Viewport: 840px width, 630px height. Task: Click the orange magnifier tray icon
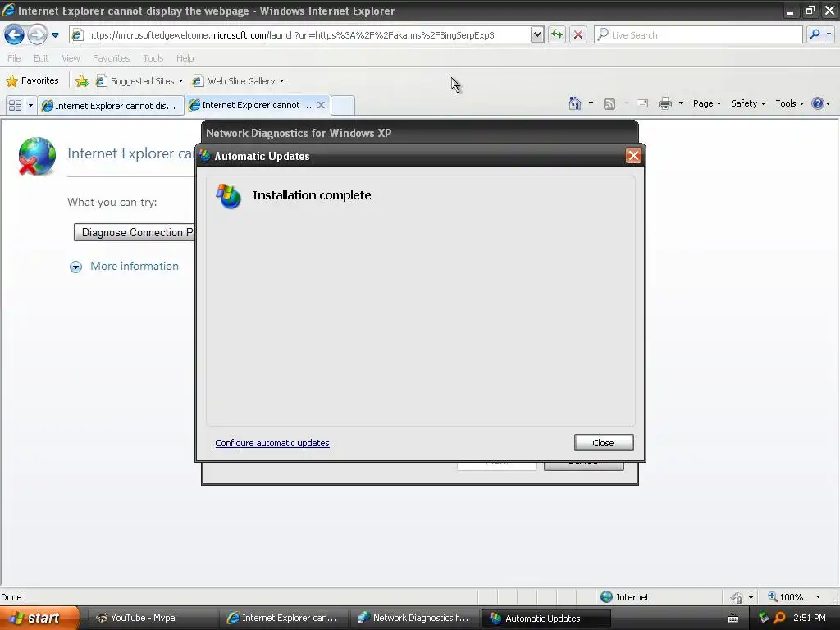779,618
